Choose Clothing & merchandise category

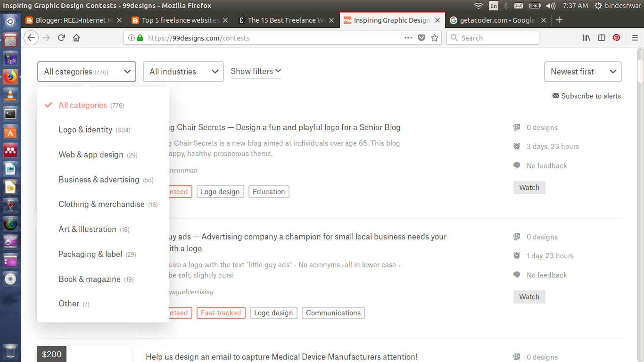click(x=108, y=204)
